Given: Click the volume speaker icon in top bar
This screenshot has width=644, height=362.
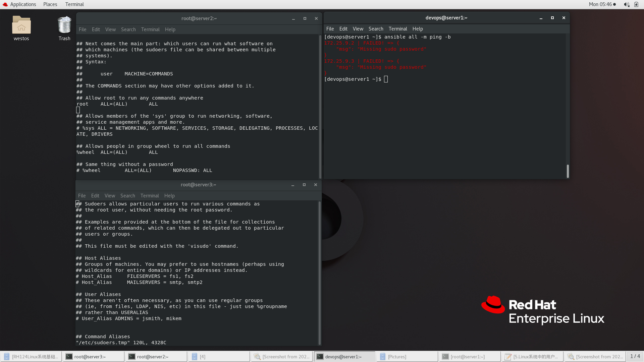Looking at the screenshot, I should (x=626, y=4).
